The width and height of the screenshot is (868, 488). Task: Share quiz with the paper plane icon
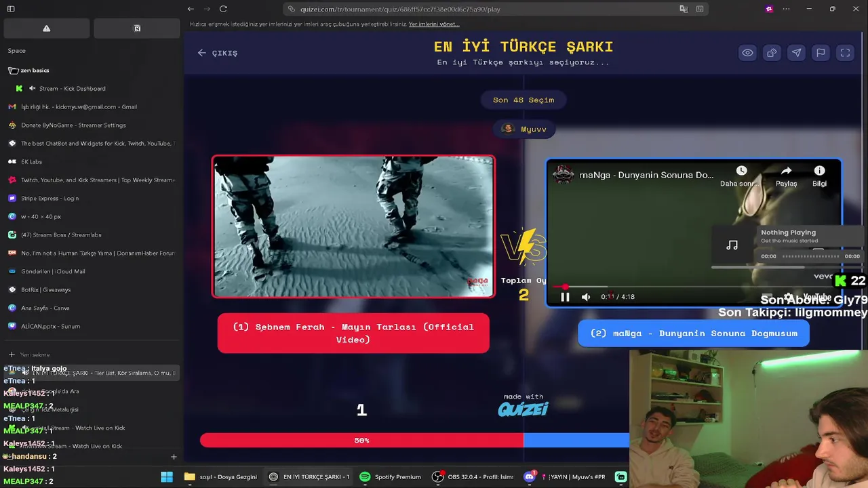click(796, 53)
